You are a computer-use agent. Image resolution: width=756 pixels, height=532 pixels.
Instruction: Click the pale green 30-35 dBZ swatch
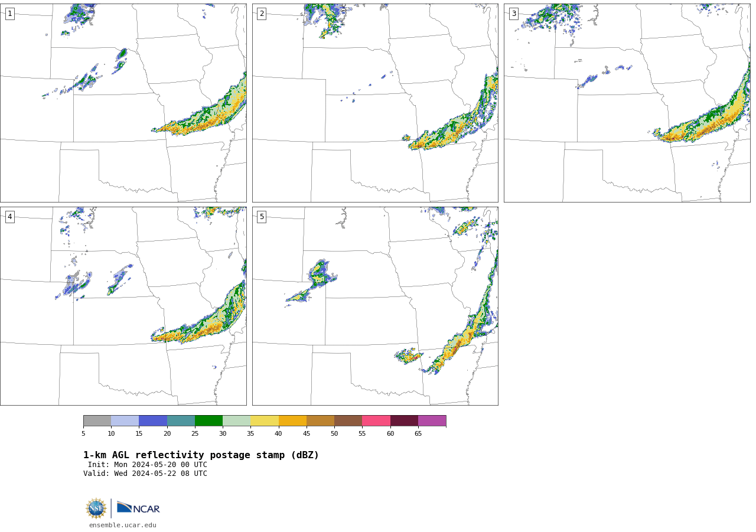237,421
